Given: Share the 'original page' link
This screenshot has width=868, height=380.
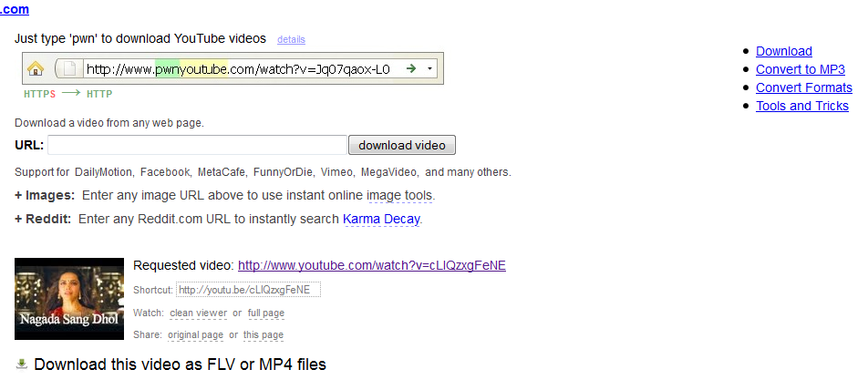Looking at the screenshot, I should pos(196,335).
